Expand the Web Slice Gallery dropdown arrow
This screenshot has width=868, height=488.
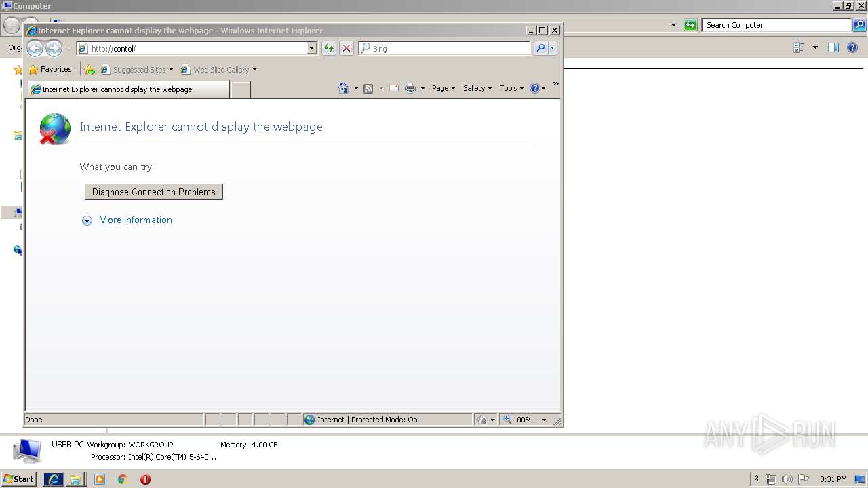pyautogui.click(x=254, y=69)
